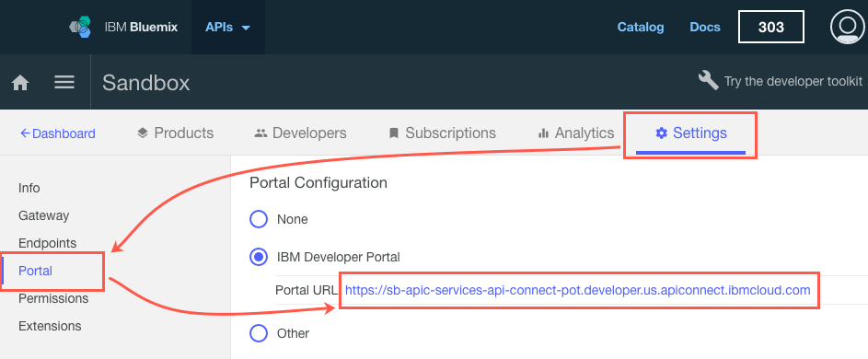The height and width of the screenshot is (359, 868).
Task: Open the Docs link
Action: (705, 27)
